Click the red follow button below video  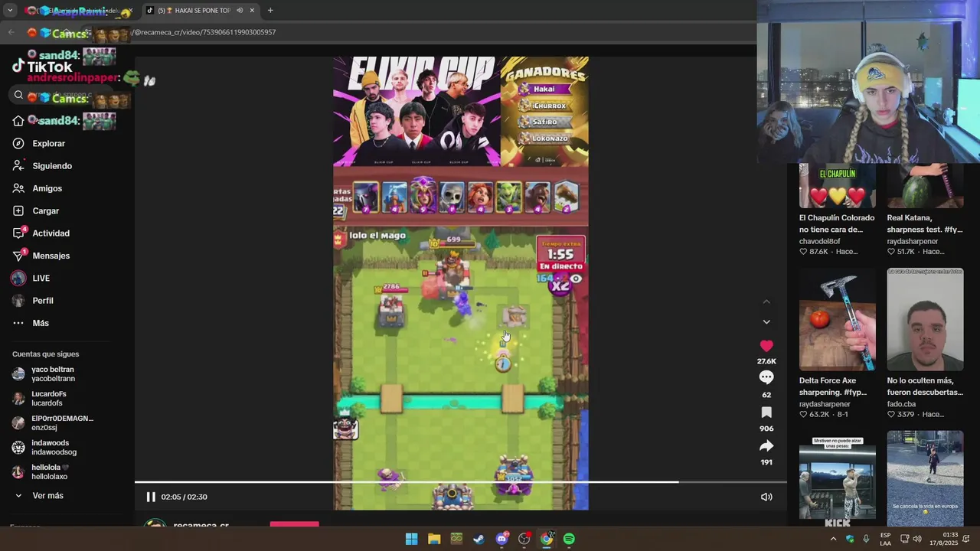294,524
